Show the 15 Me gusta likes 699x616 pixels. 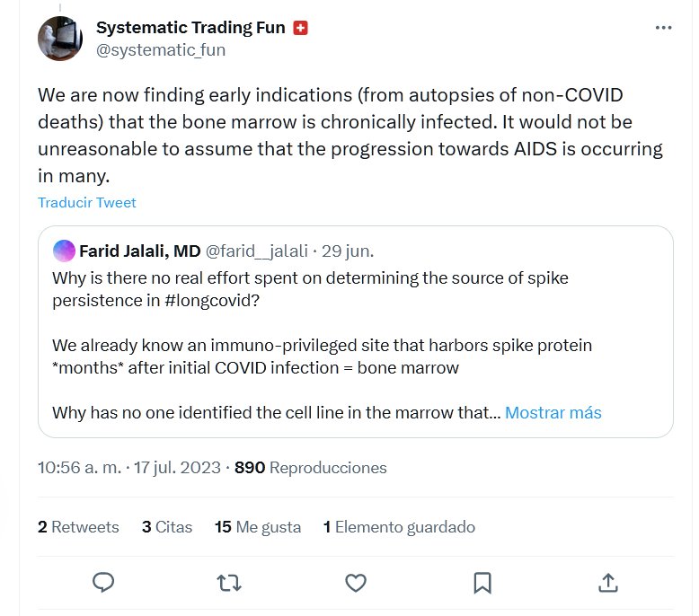(x=258, y=527)
